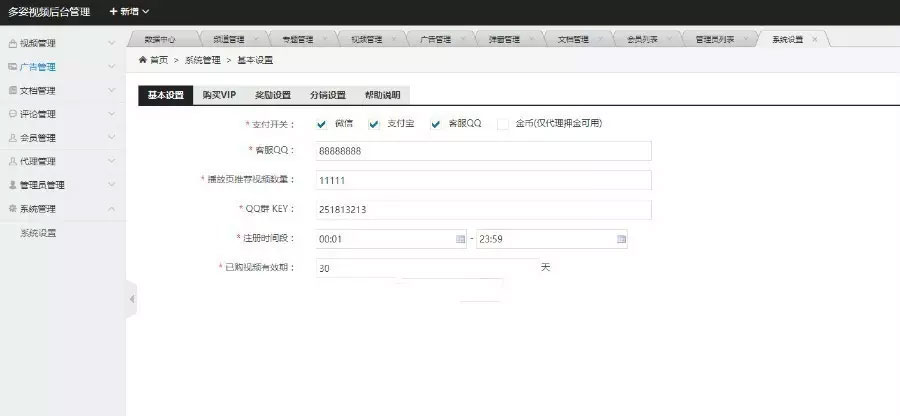Click the 管理员管理 person icon in sidebar
Viewport: 900px width, 416px height.
coord(12,185)
